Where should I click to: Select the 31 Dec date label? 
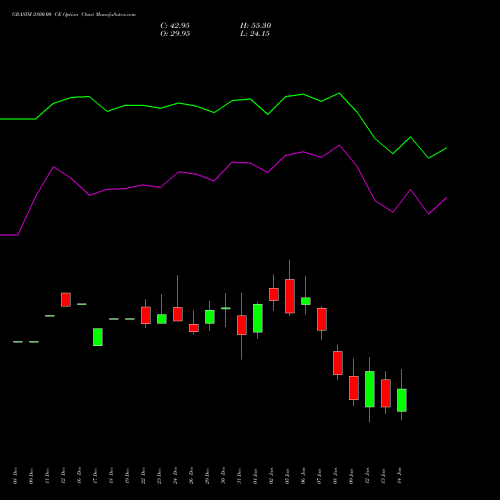[x=239, y=476]
